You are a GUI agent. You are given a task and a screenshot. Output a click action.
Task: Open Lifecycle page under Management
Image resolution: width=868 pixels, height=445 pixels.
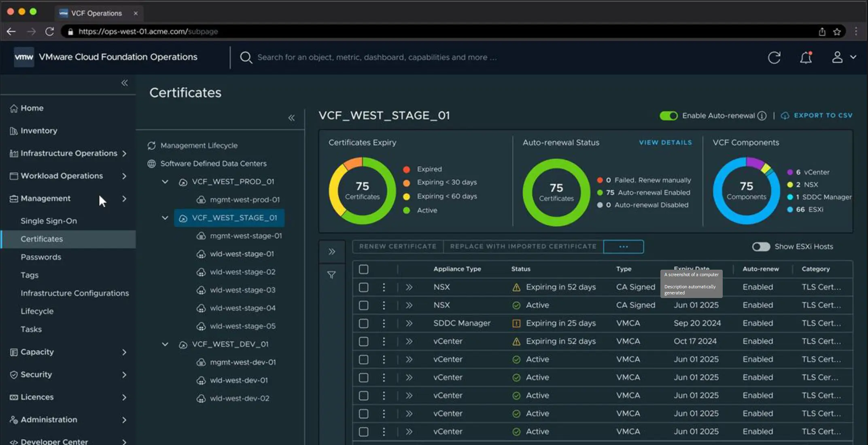point(37,311)
